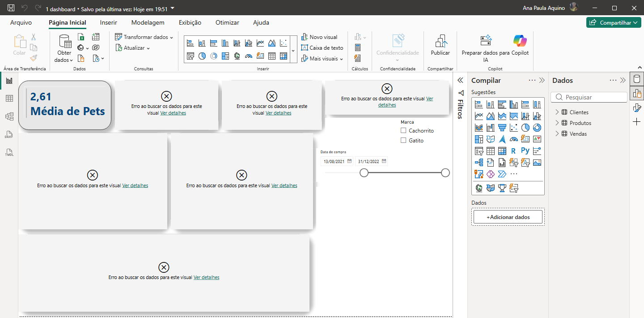Open Obter dados dropdown

(64, 56)
